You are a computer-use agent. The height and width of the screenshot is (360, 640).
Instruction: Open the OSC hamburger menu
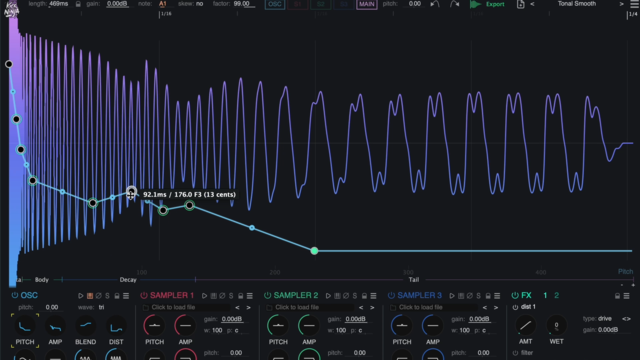tap(126, 296)
